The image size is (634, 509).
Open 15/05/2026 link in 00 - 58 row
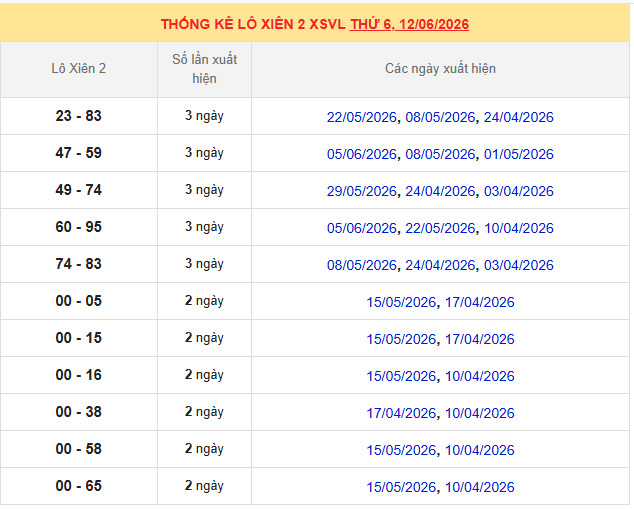point(401,450)
